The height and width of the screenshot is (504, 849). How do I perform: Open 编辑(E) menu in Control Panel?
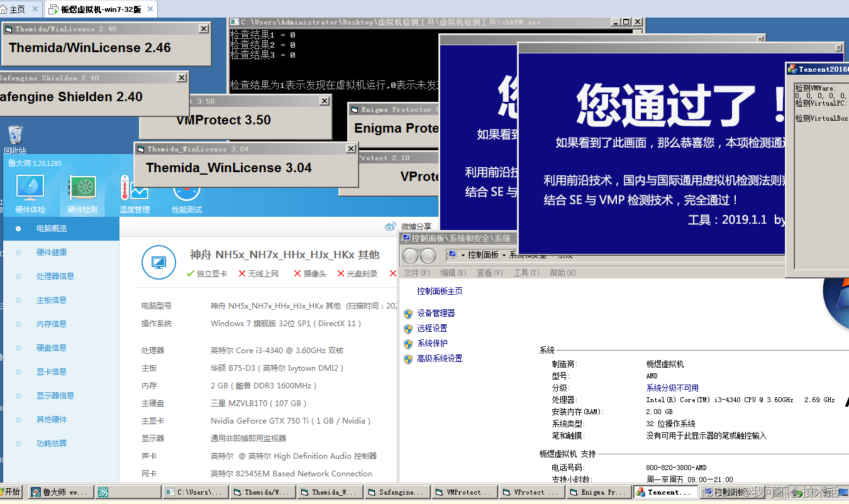point(453,273)
